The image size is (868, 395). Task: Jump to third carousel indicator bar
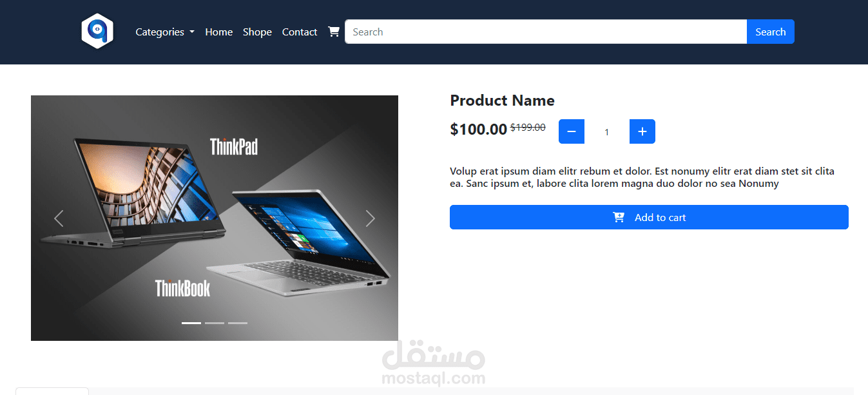(x=238, y=323)
